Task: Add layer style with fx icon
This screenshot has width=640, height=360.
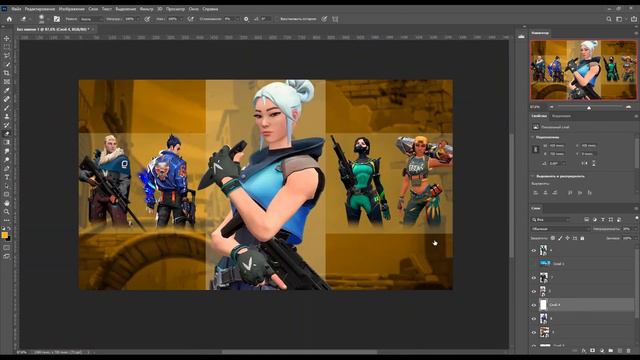Action: [x=583, y=351]
